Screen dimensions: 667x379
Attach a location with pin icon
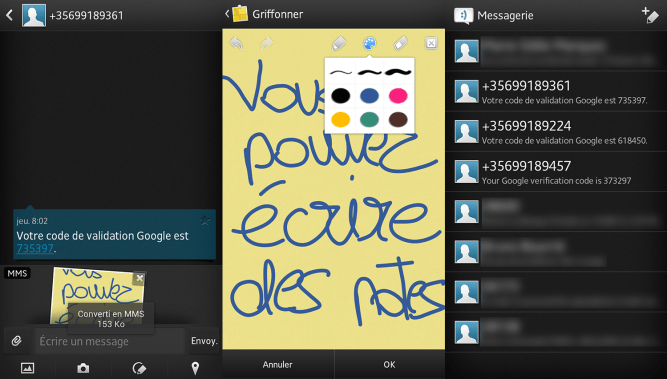pyautogui.click(x=195, y=368)
